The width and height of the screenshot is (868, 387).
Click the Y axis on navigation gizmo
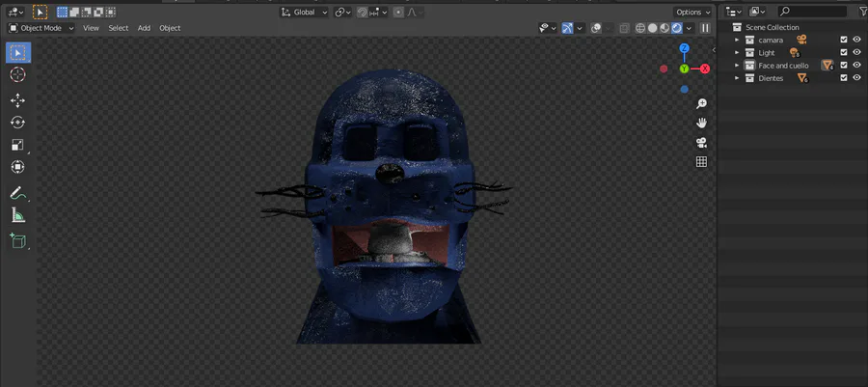(x=684, y=69)
